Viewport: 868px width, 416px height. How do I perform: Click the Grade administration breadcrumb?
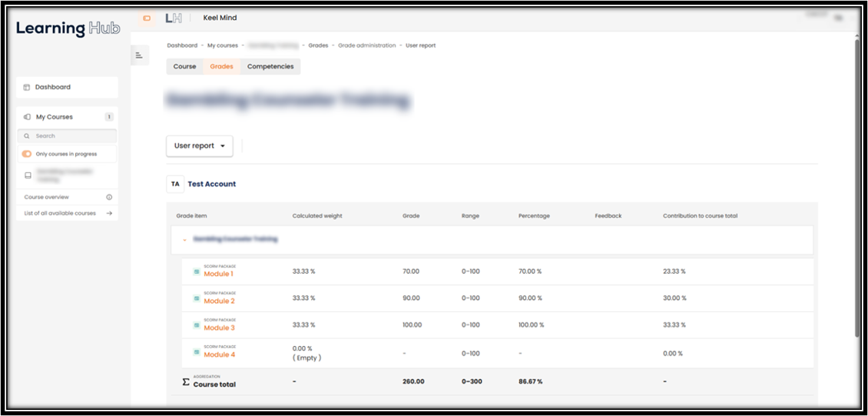point(367,45)
